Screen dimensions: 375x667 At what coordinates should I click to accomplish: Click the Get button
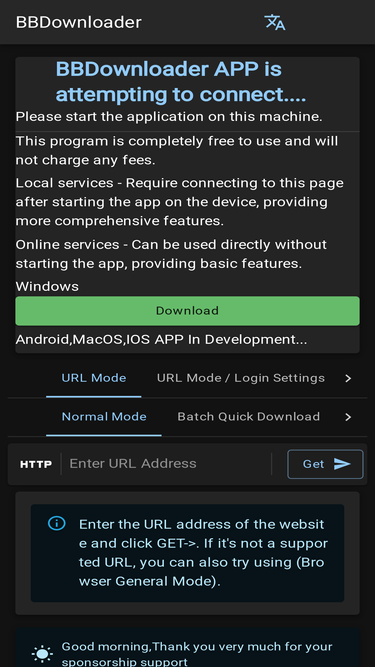325,464
